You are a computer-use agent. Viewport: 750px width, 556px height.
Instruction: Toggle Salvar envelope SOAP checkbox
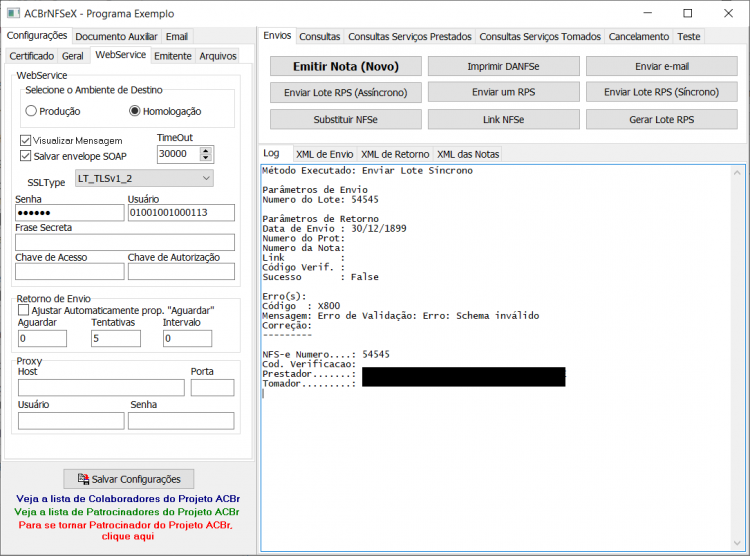(25, 156)
